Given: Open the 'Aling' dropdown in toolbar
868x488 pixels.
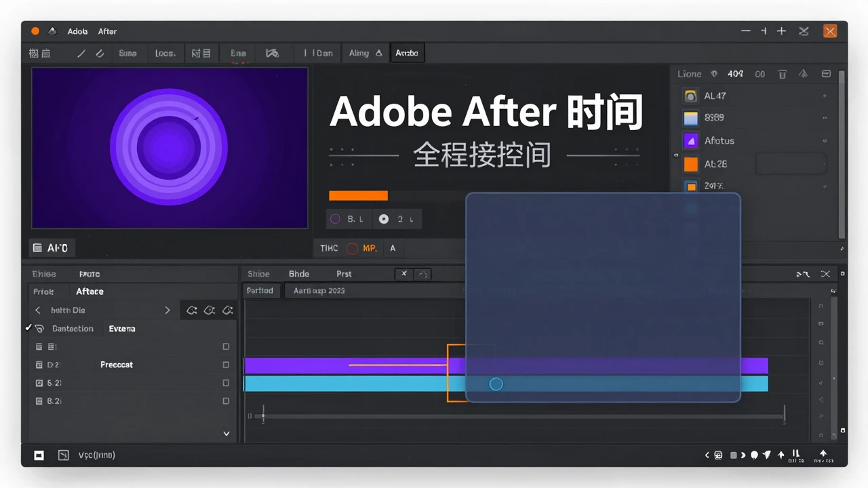Looking at the screenshot, I should [366, 53].
